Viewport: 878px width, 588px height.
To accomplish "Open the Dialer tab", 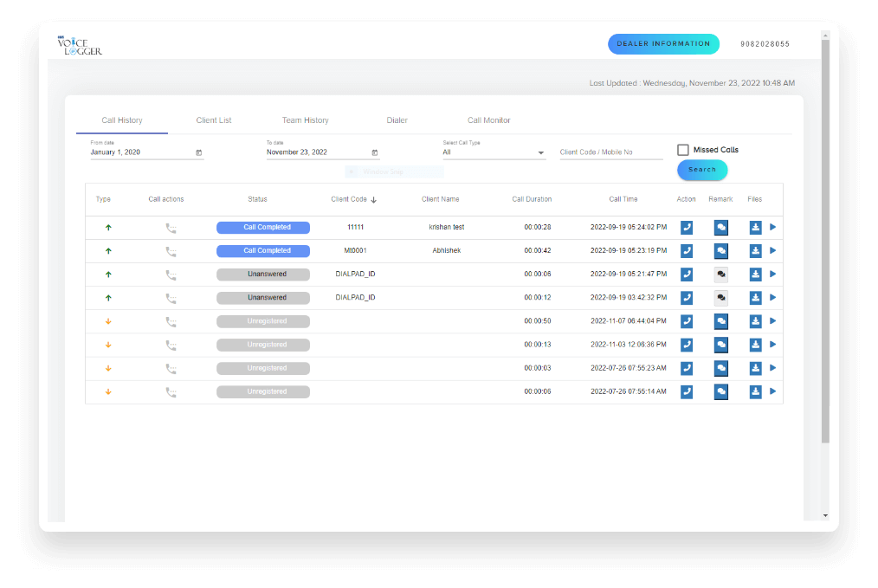I will pos(397,120).
